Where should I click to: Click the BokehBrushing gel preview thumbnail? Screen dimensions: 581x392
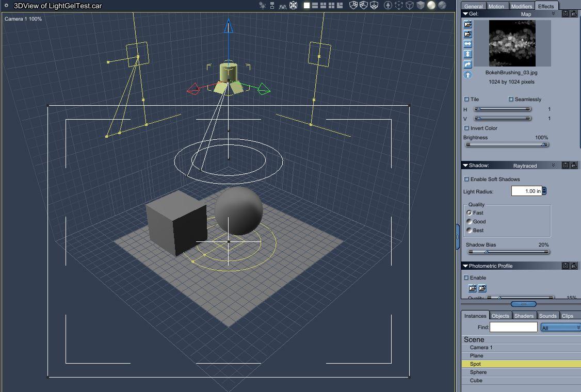(512, 43)
